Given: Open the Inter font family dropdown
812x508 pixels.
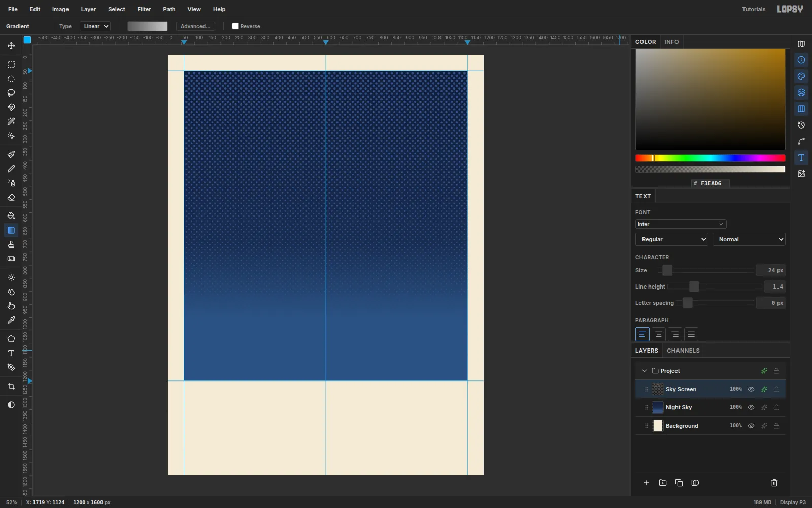Looking at the screenshot, I should (x=681, y=224).
